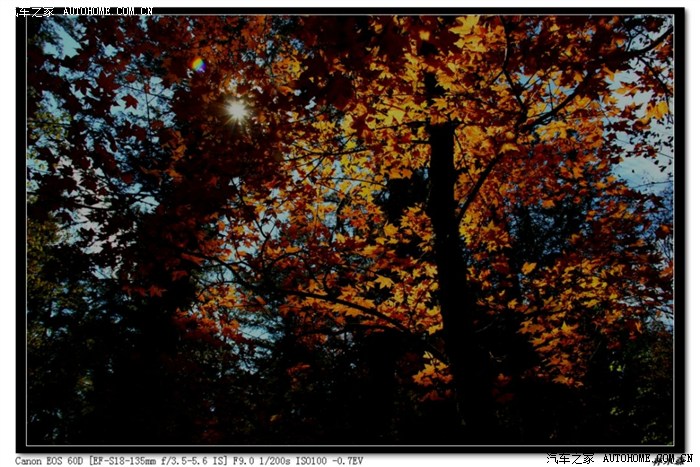
Task: Click the bright sun starburst
Action: click(x=235, y=110)
